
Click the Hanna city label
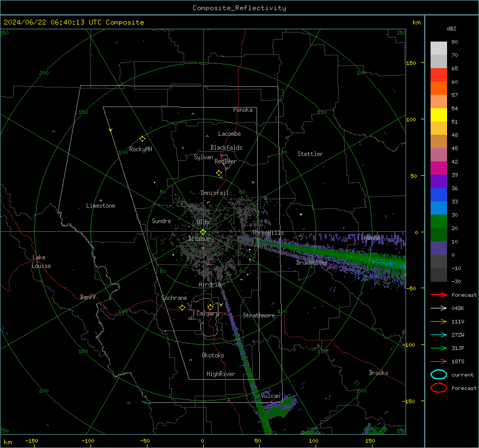coord(372,238)
